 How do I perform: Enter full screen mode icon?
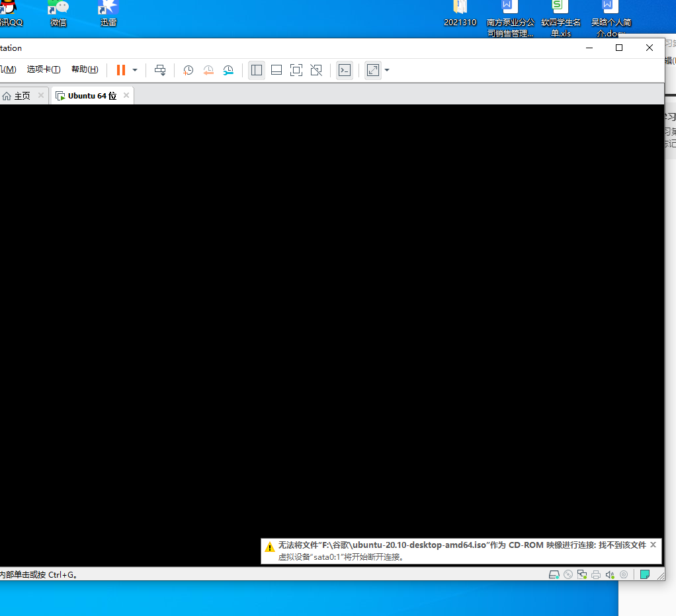[296, 70]
